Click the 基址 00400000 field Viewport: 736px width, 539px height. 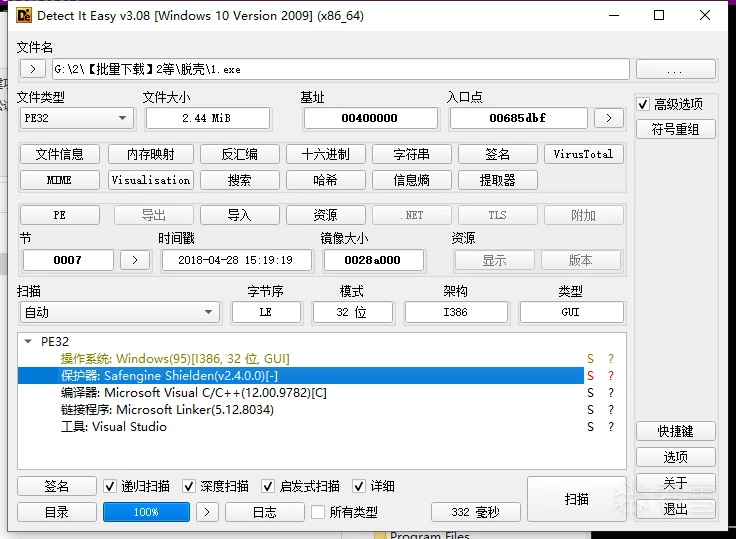[x=370, y=118]
